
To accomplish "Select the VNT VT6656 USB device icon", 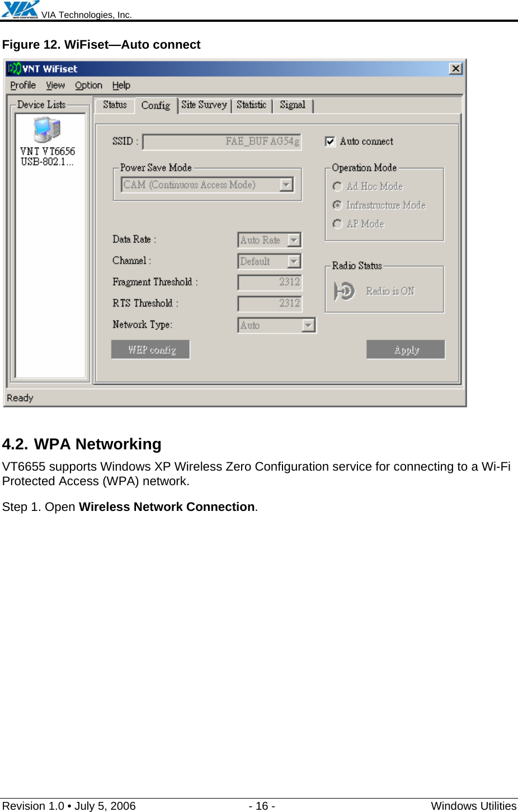I will click(x=47, y=130).
